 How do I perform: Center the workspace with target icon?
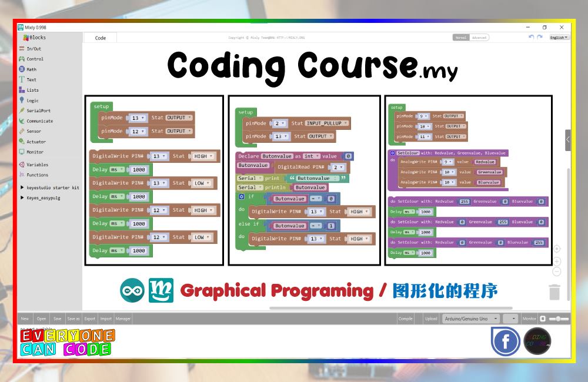pyautogui.click(x=557, y=249)
